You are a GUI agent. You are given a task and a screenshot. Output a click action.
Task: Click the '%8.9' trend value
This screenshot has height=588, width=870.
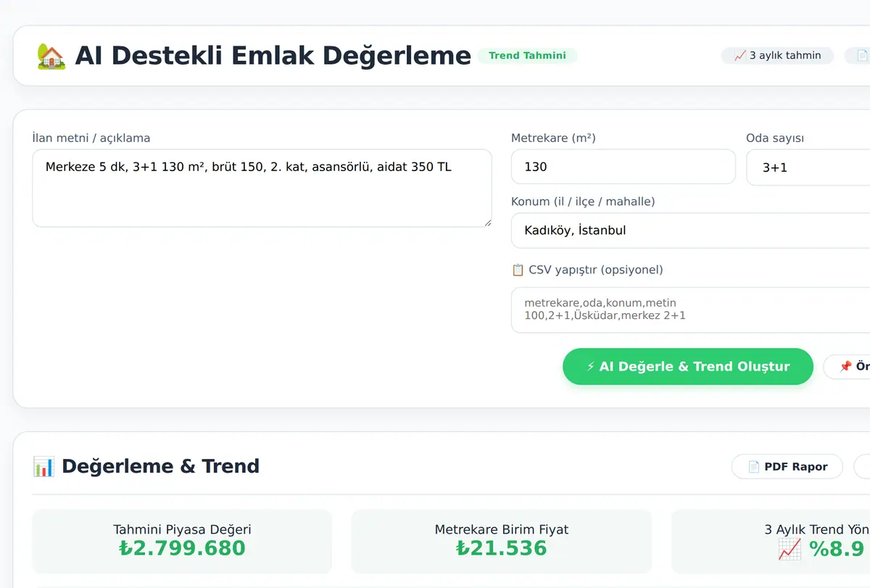point(837,549)
